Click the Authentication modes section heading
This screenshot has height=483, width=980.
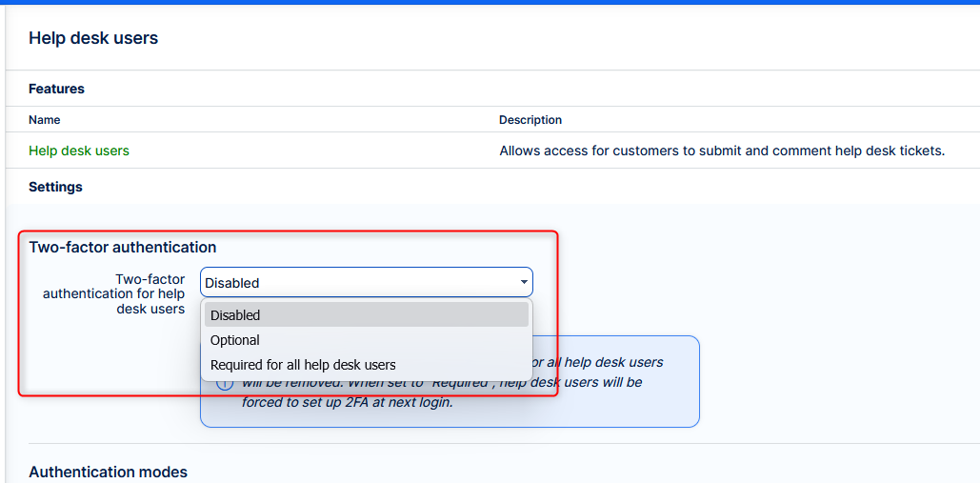[x=108, y=472]
